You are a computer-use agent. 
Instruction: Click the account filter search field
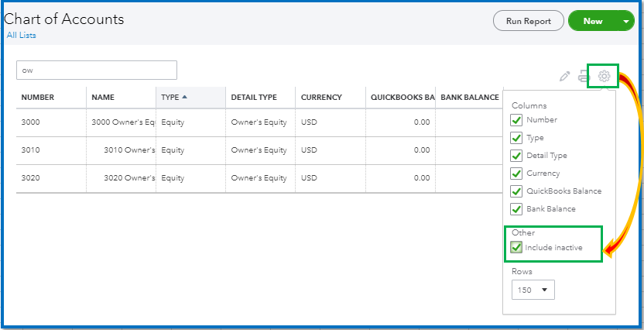97,70
